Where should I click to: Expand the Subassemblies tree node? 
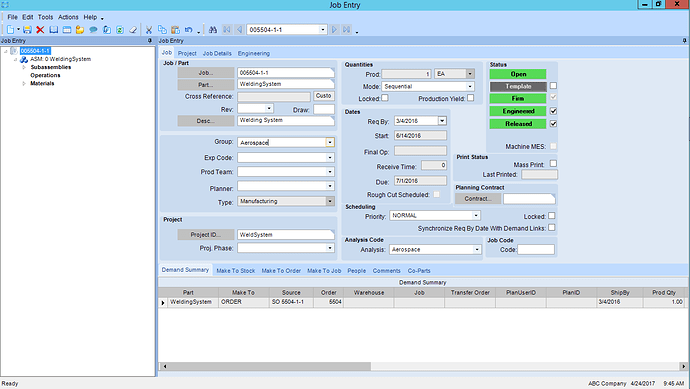tap(24, 67)
